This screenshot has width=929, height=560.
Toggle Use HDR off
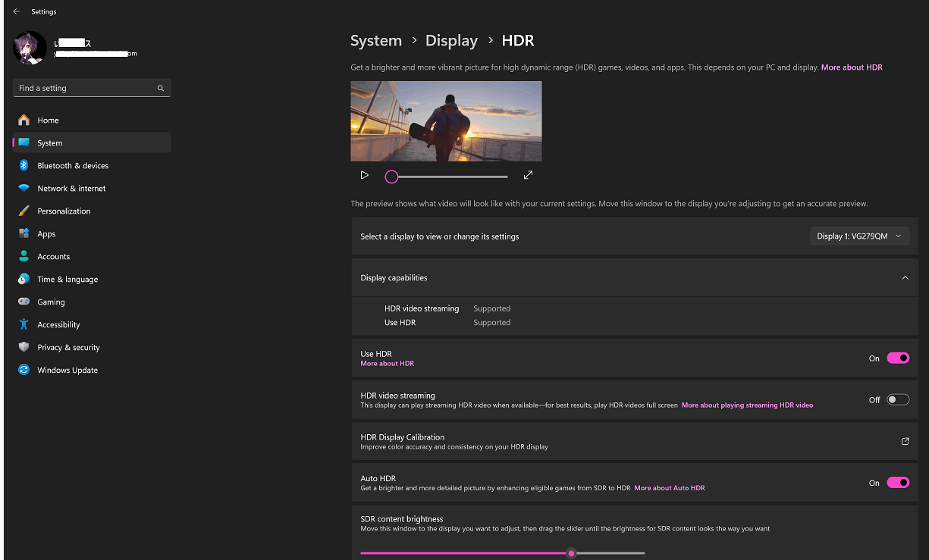coord(898,357)
